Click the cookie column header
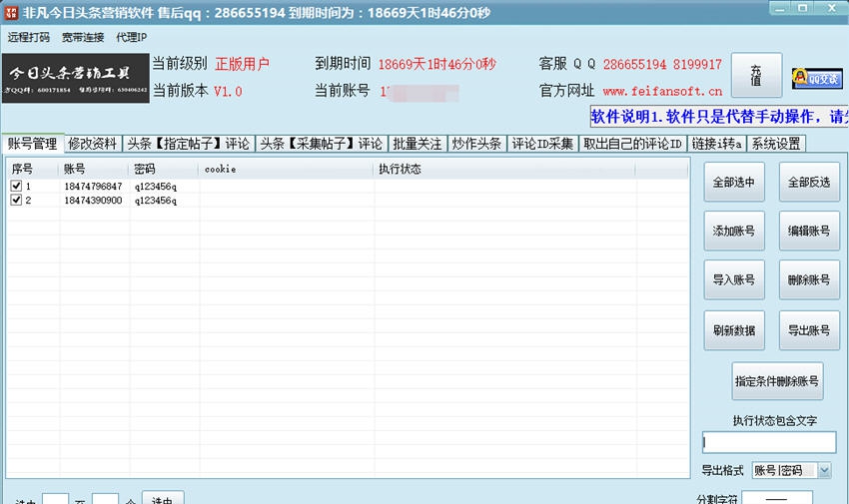 point(287,170)
